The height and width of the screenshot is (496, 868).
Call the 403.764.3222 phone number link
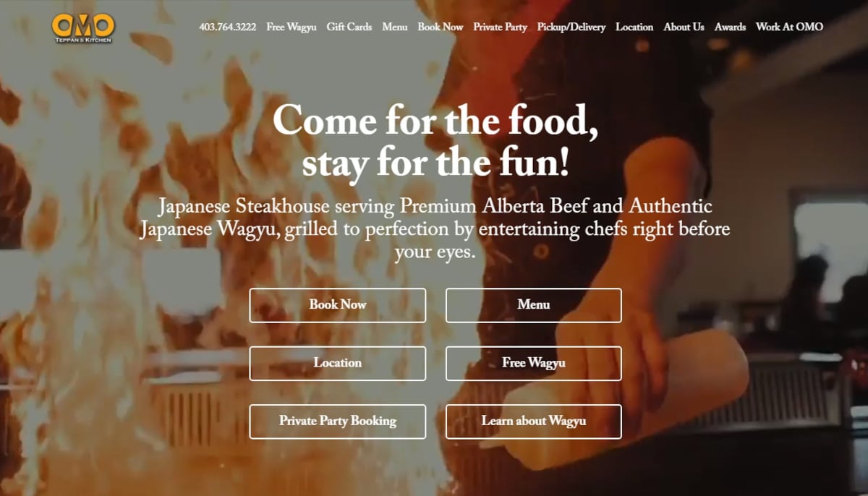pyautogui.click(x=228, y=27)
